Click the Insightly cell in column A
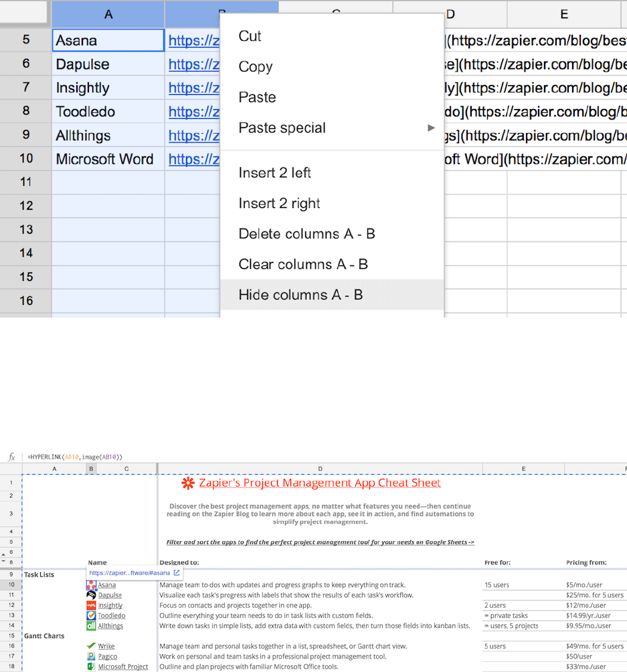627x672 pixels. click(x=108, y=88)
